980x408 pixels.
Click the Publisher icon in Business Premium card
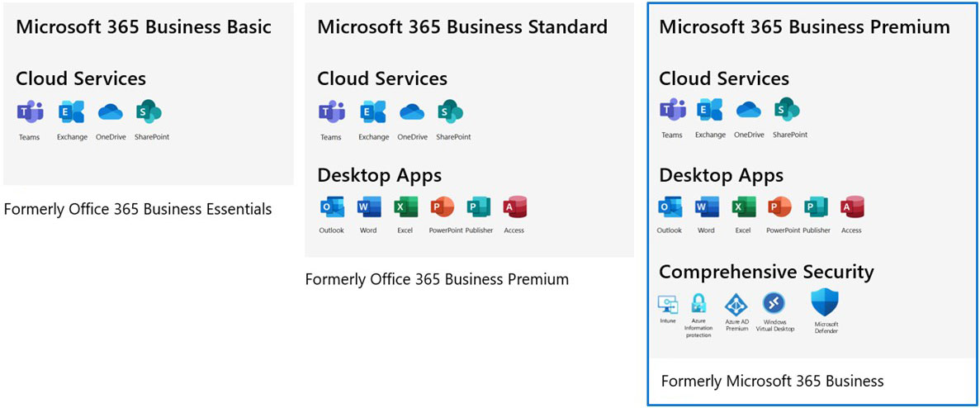coord(816,207)
